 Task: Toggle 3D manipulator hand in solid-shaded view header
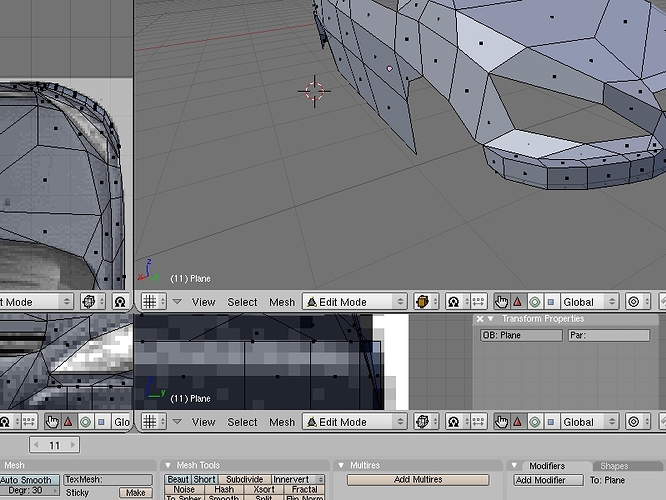502,302
